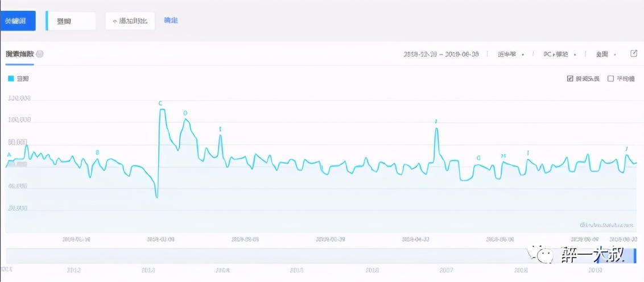Select the search index tab
Screen dimensions: 644x282
[19, 54]
